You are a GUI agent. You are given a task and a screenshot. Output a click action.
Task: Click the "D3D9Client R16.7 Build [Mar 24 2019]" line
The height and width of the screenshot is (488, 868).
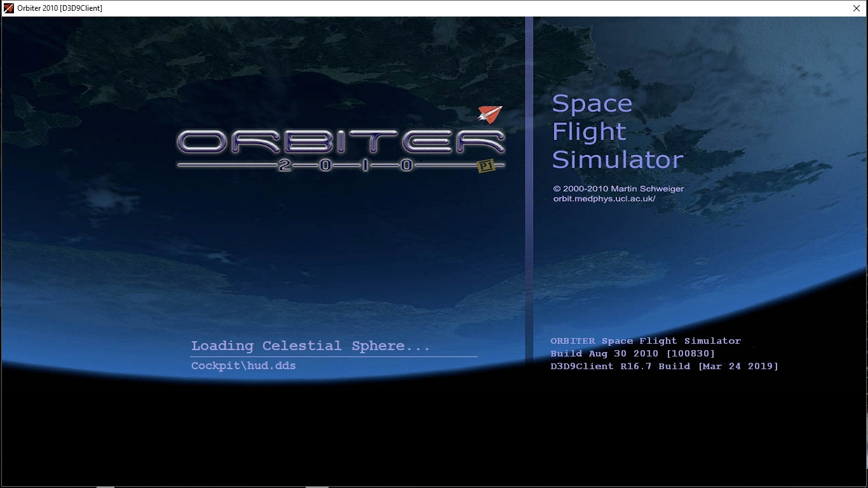tap(665, 366)
